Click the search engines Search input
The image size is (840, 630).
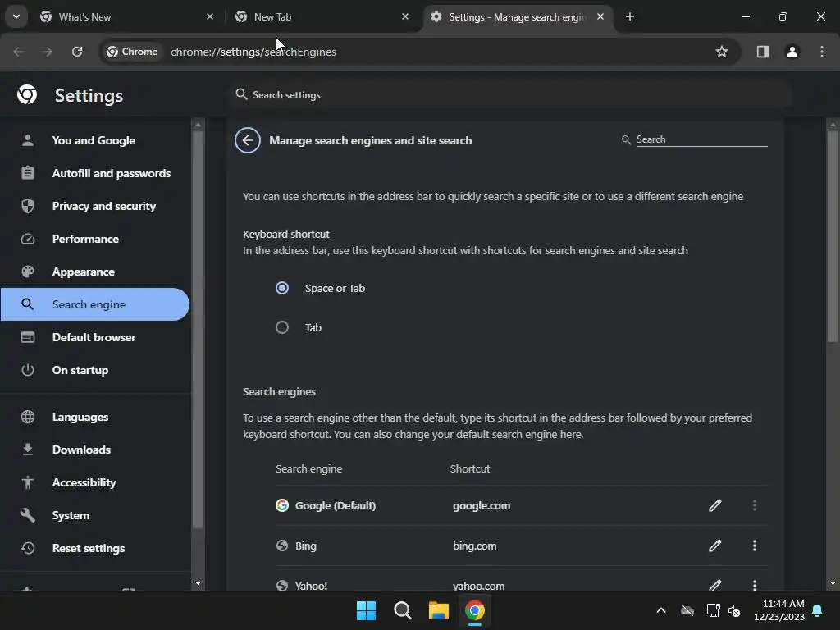pos(701,139)
